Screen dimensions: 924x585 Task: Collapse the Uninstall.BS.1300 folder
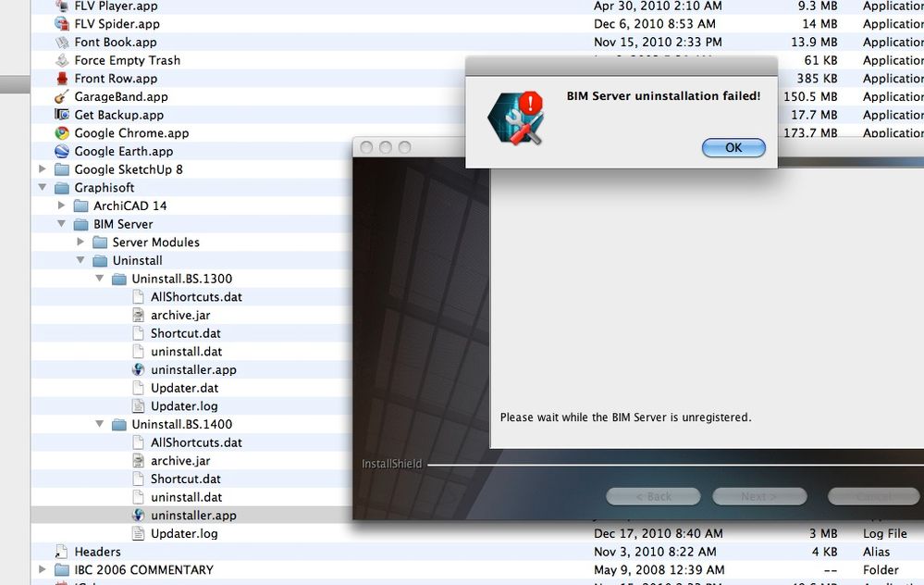pyautogui.click(x=99, y=278)
